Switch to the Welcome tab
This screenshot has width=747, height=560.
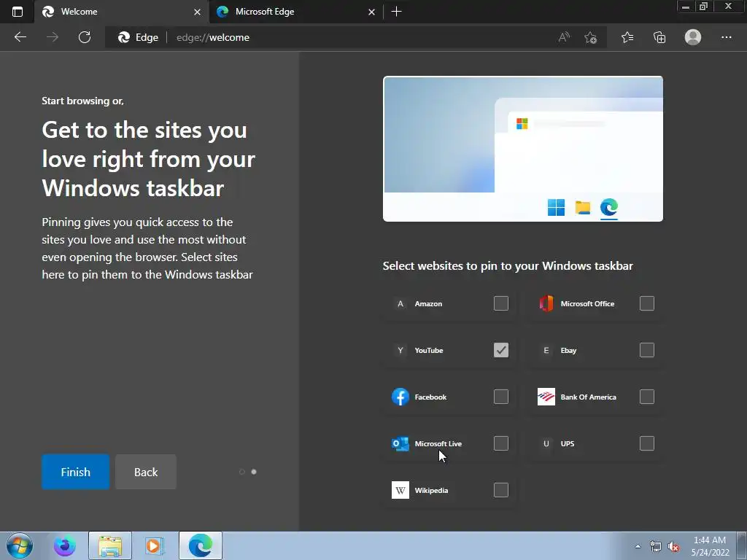click(122, 12)
